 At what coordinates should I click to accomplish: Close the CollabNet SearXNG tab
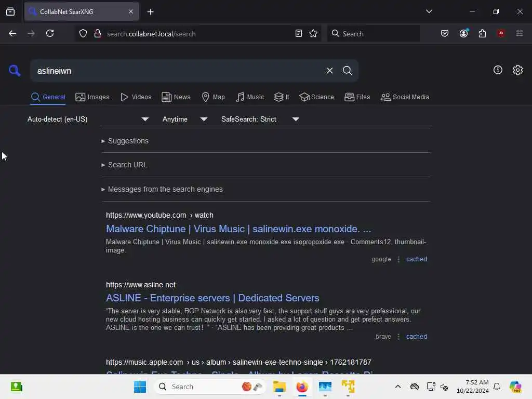coord(130,12)
